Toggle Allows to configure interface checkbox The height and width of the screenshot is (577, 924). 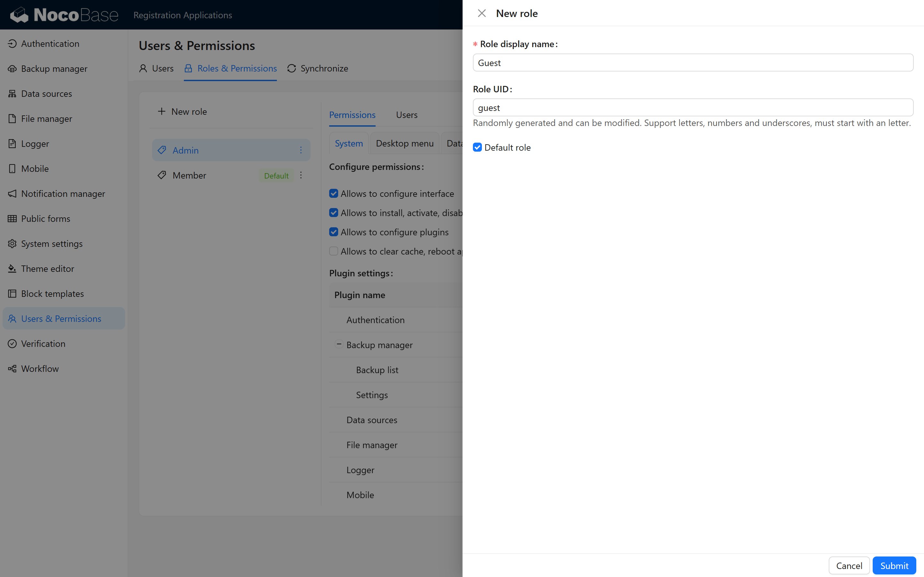(x=334, y=194)
